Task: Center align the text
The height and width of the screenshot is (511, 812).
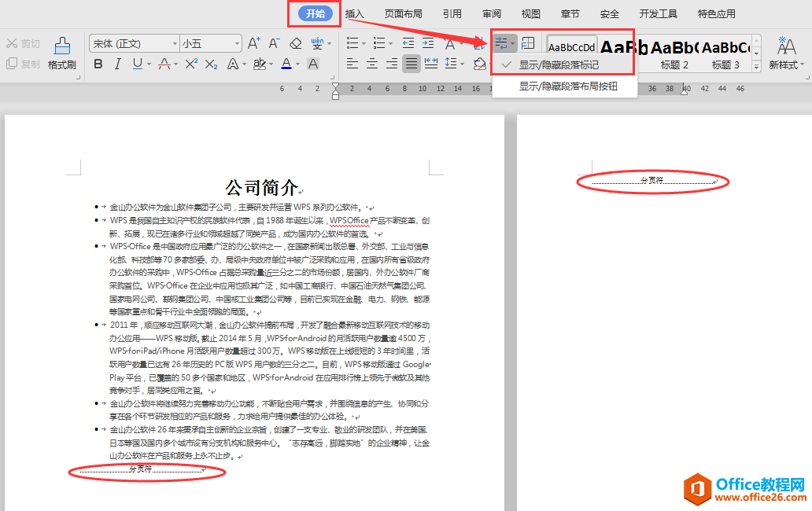Action: click(372, 64)
